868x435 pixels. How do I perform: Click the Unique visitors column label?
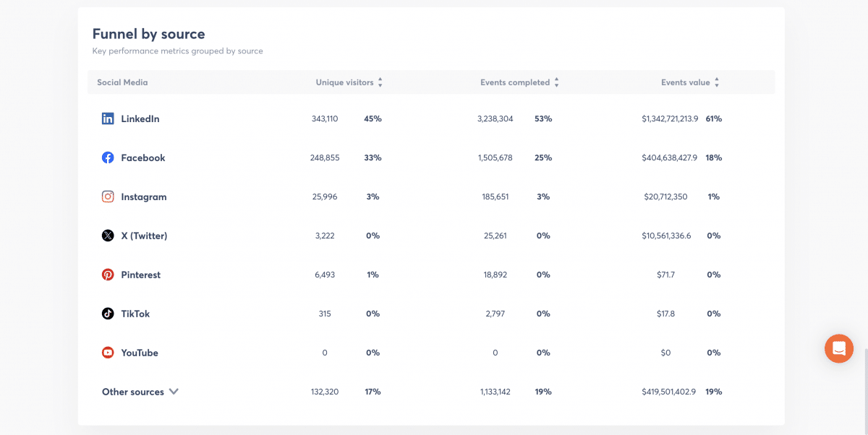click(344, 82)
